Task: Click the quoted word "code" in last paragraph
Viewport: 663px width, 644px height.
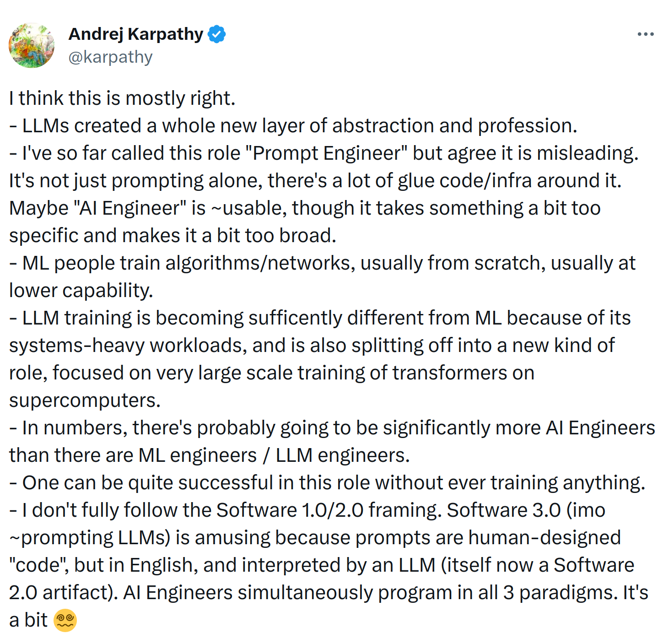Action: coord(38,565)
